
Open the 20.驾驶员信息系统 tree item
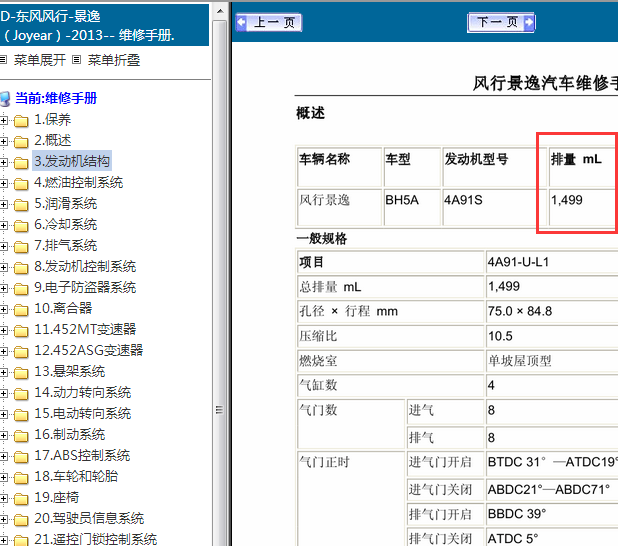tap(89, 518)
